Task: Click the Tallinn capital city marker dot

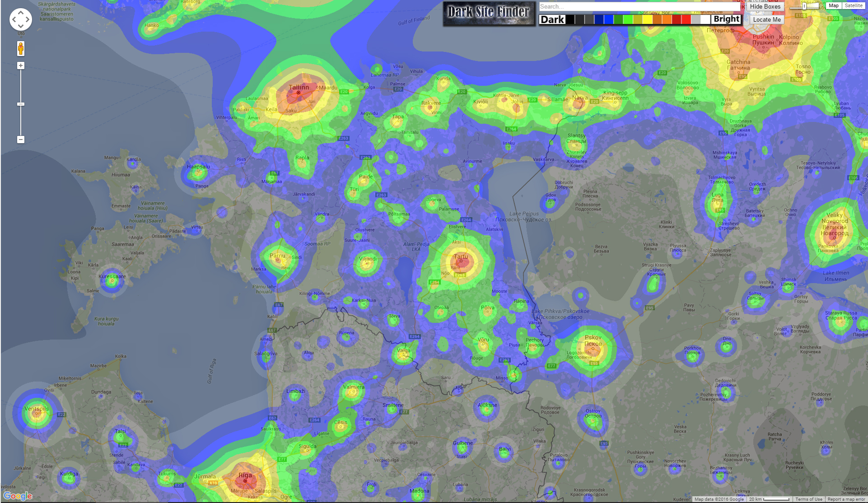Action: click(298, 93)
